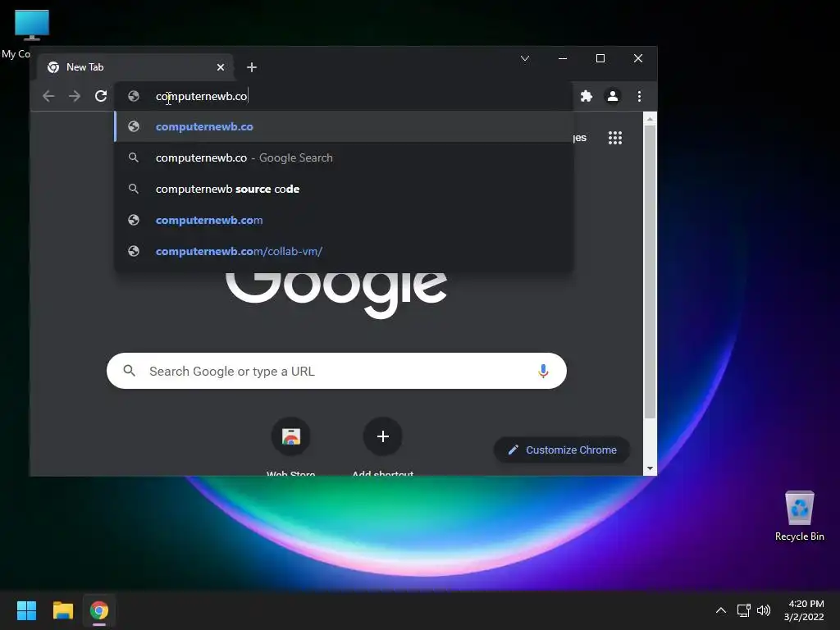840x630 pixels.
Task: Go back using the back arrow
Action: click(48, 96)
